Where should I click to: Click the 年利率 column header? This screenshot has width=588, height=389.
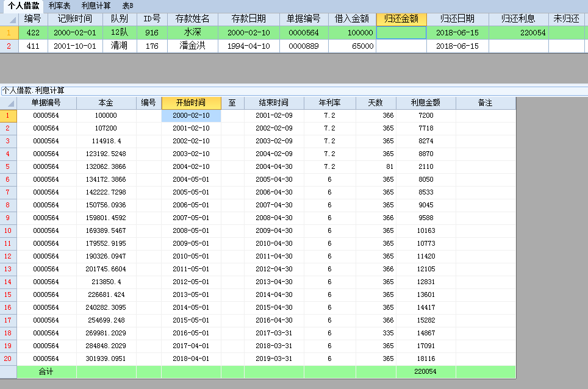click(x=329, y=103)
